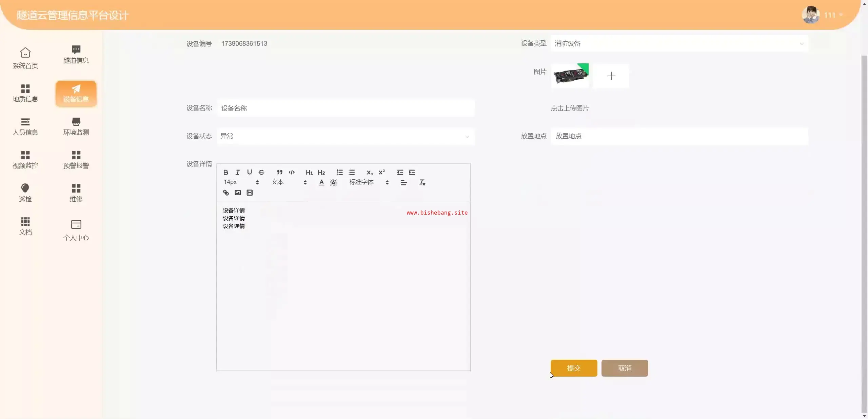868x419 pixels.
Task: Click the 取消 cancel button
Action: tap(625, 368)
